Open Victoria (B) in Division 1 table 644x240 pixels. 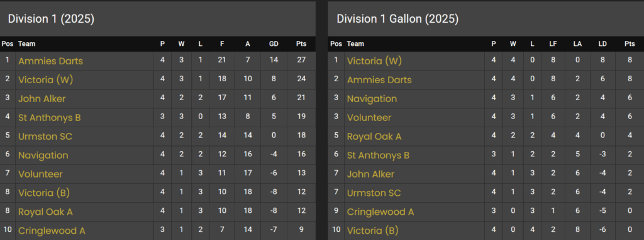45,193
